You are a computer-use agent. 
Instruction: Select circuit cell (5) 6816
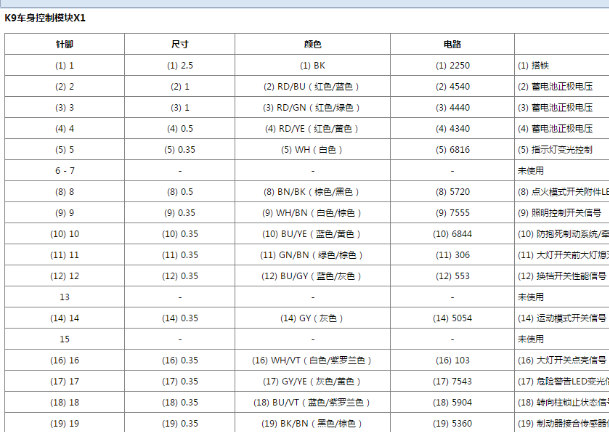[452, 150]
